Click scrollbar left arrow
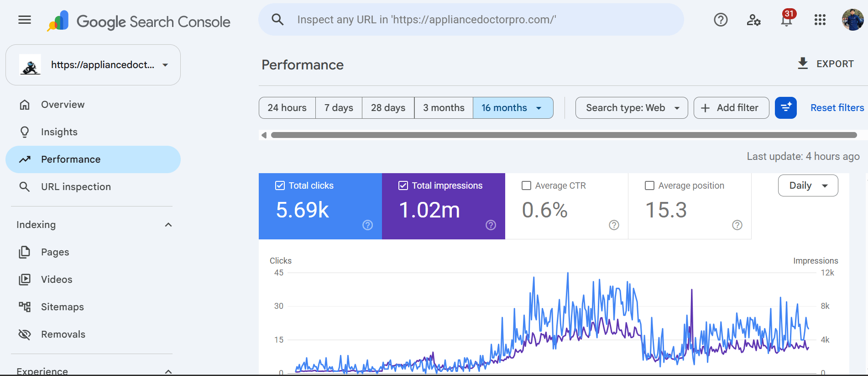Image resolution: width=868 pixels, height=376 pixels. (x=264, y=135)
